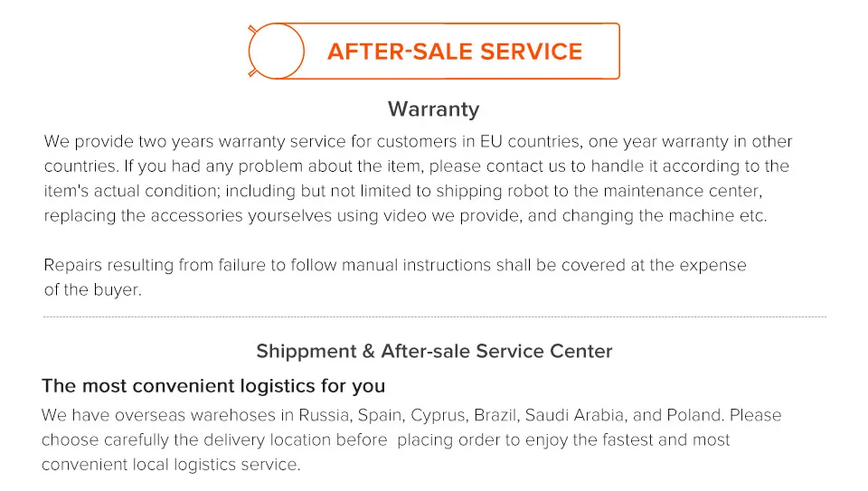Click 'convenient local logistics service' line

pyautogui.click(x=171, y=465)
